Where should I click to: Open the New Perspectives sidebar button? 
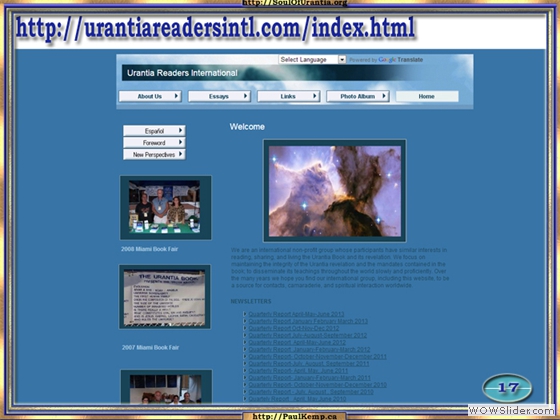click(154, 154)
